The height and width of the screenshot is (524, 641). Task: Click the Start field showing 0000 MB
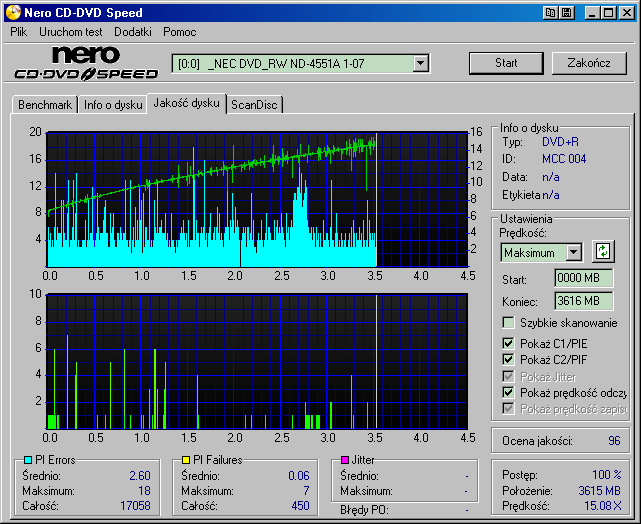tap(583, 278)
